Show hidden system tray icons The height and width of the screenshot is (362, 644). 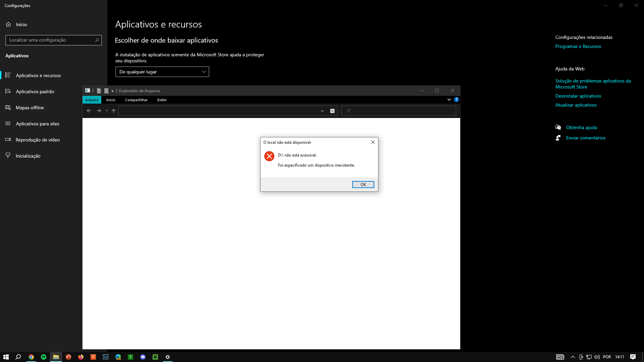click(x=573, y=357)
